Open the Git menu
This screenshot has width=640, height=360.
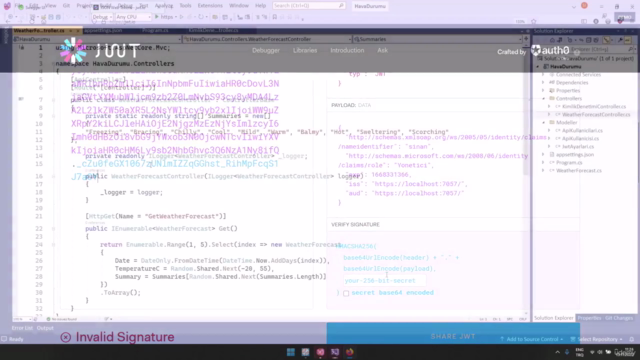66,6
